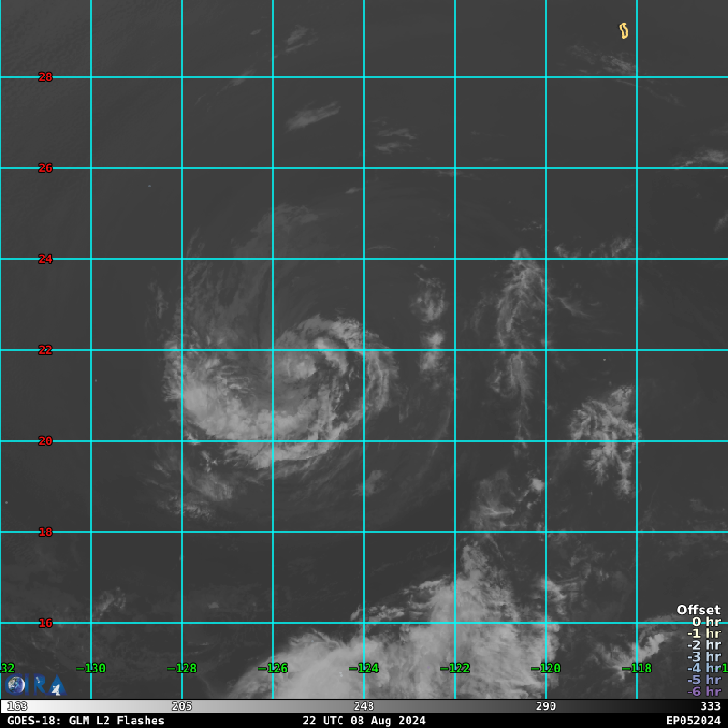Select the latitude label 24
728x728 pixels.
point(45,259)
